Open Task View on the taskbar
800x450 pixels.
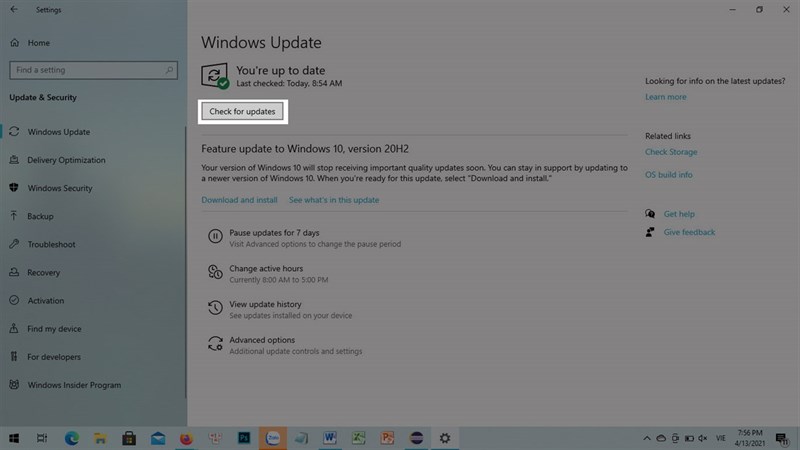pos(42,438)
